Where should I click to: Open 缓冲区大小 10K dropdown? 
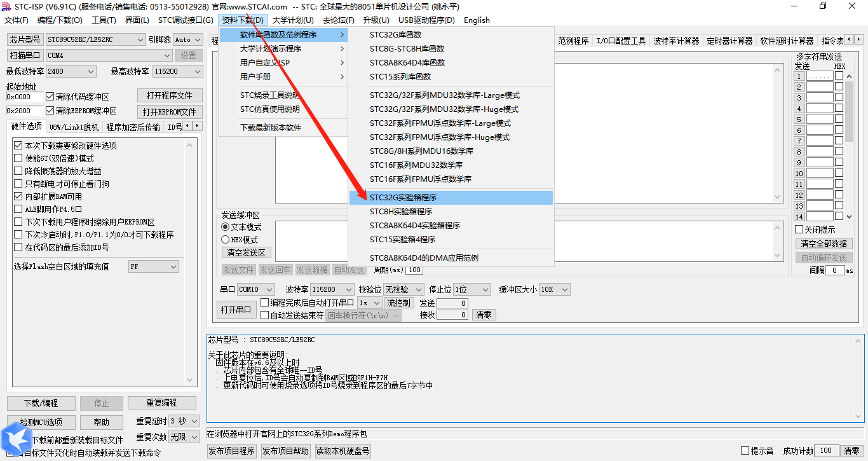point(554,289)
